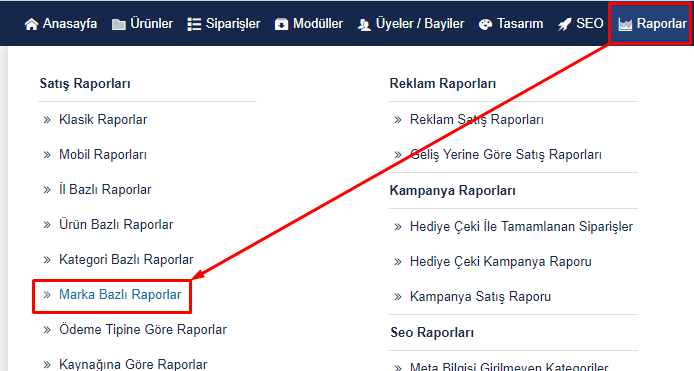The image size is (694, 371).
Task: Open Kampanya Satış Raporu
Action: coord(480,297)
